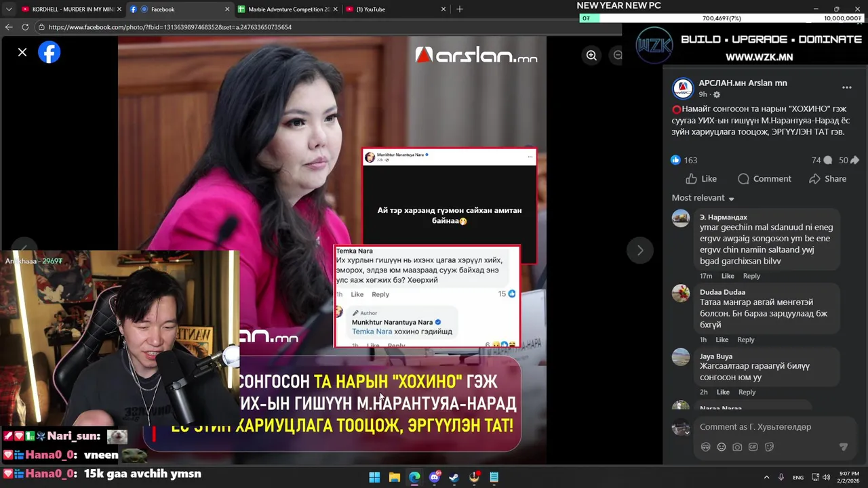868x488 pixels.
Task: Go to next photo arrow
Action: [x=639, y=251]
